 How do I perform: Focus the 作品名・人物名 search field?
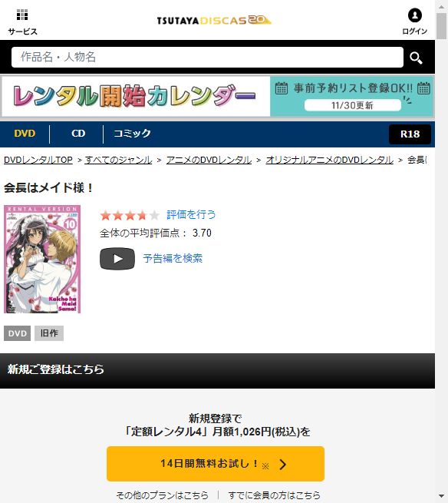tap(207, 57)
